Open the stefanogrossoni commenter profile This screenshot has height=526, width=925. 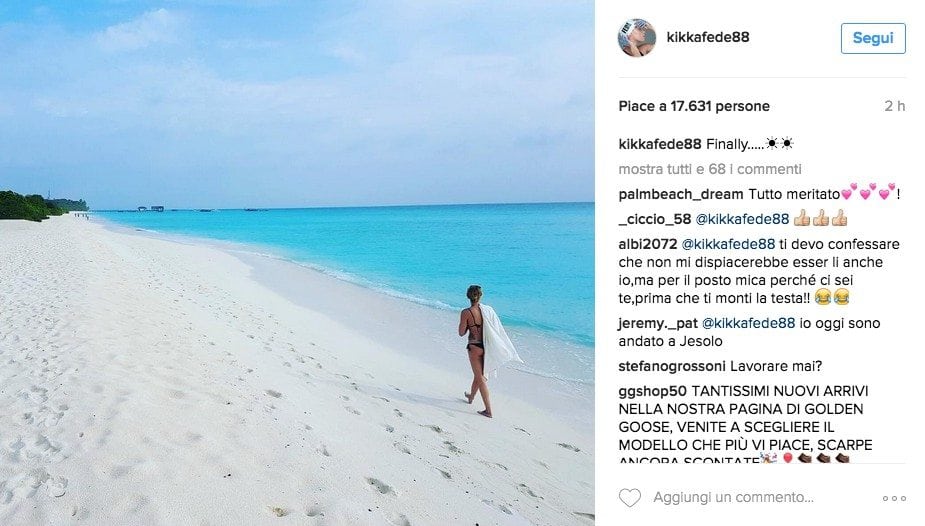pyautogui.click(x=672, y=366)
